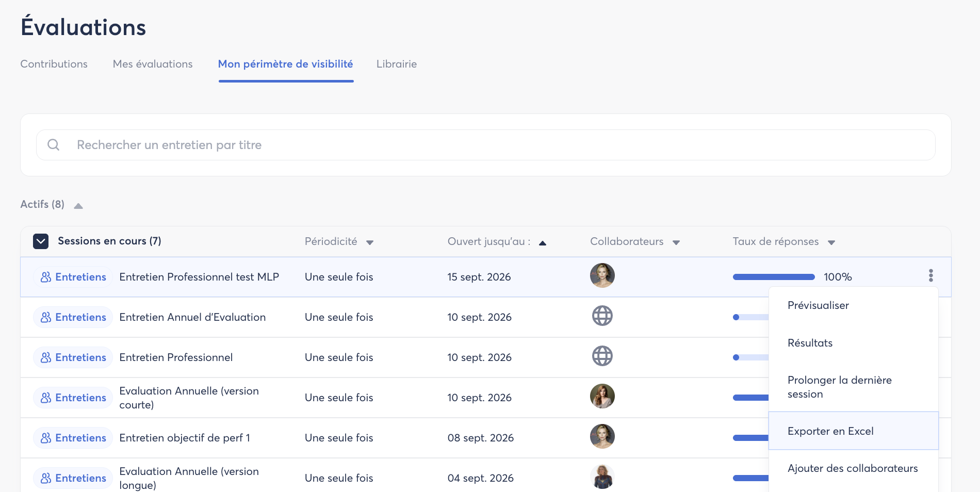Switch to the Librairie tab

click(x=396, y=64)
